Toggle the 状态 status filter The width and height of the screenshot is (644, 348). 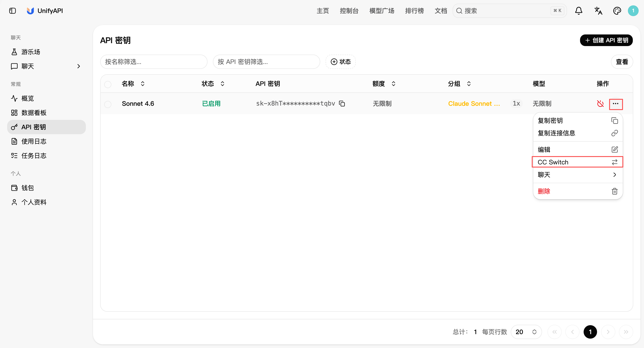[341, 62]
